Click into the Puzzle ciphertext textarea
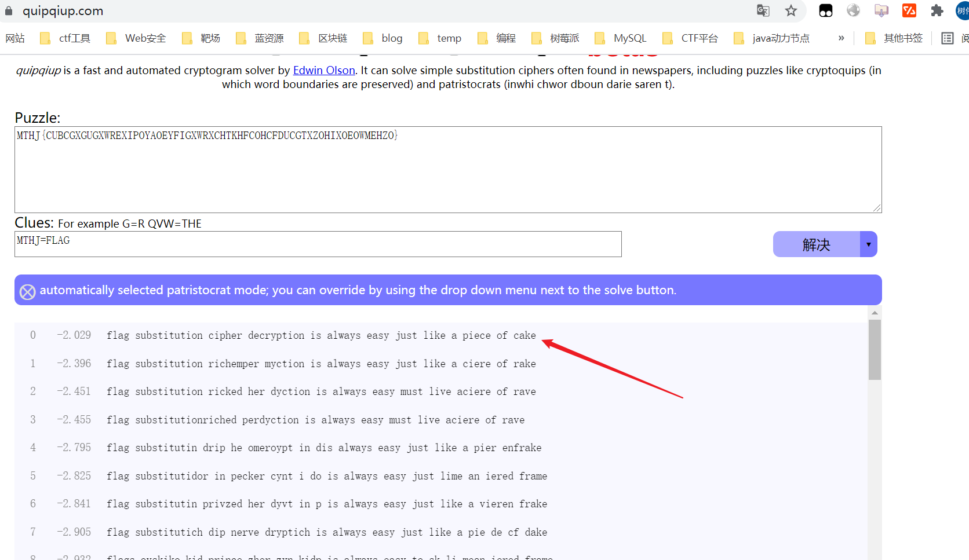 (447, 170)
